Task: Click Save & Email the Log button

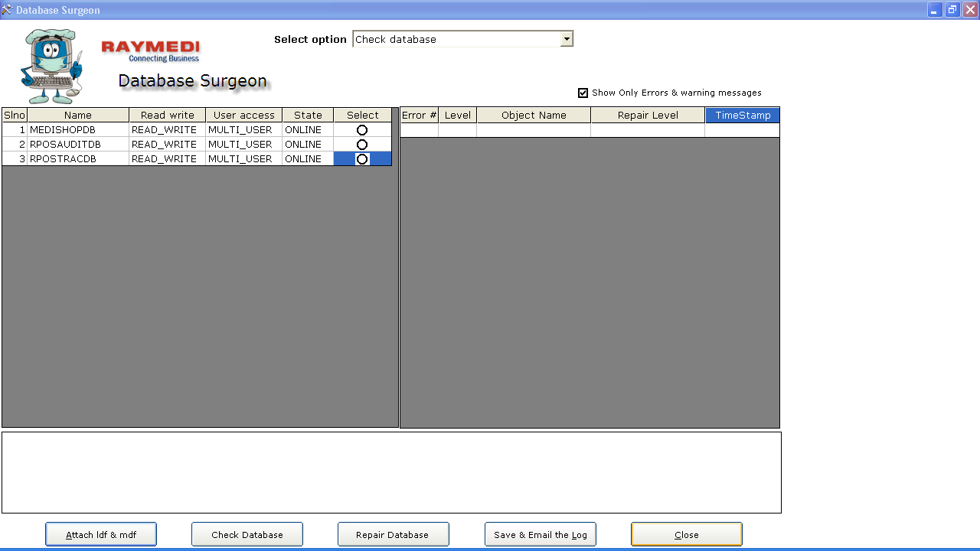Action: 541,534
